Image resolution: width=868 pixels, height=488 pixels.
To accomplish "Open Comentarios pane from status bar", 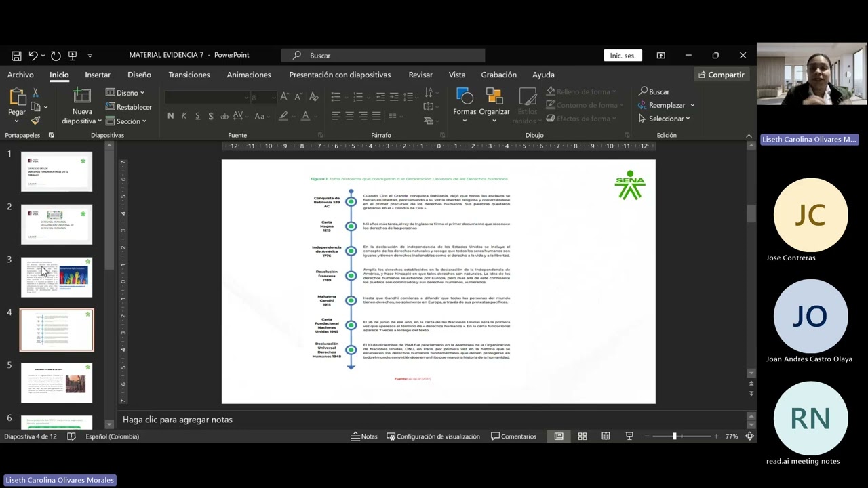I will tap(513, 436).
